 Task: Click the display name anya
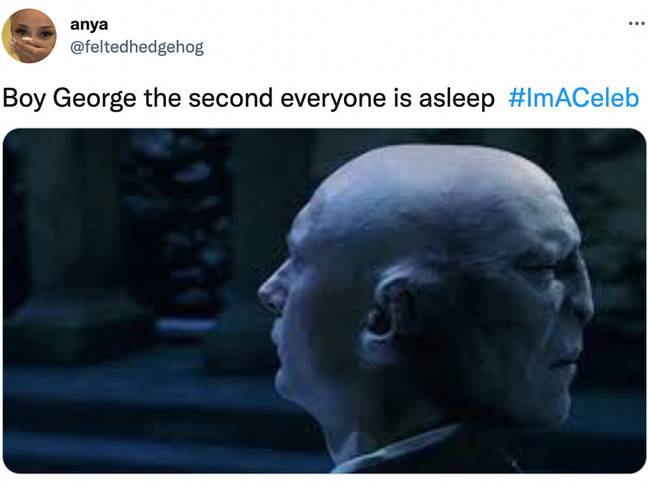click(x=89, y=24)
